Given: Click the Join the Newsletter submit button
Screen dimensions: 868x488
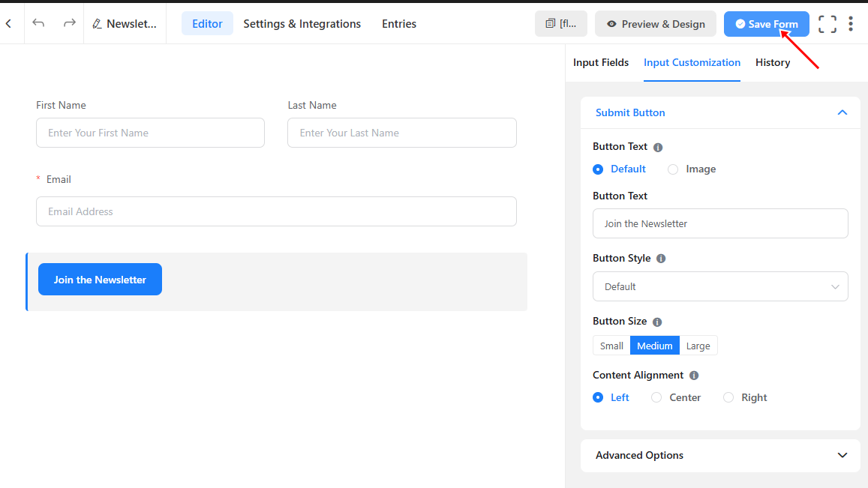Looking at the screenshot, I should click(101, 280).
